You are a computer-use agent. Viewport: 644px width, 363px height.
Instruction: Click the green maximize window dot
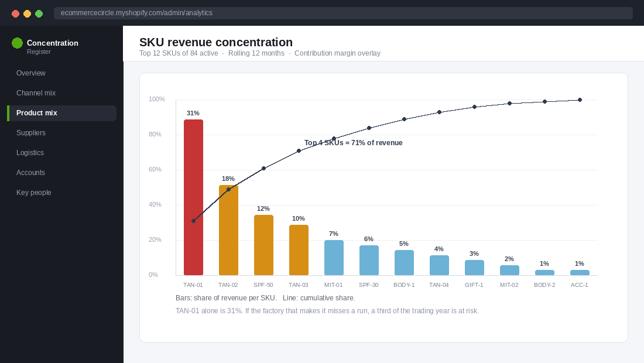(x=39, y=13)
